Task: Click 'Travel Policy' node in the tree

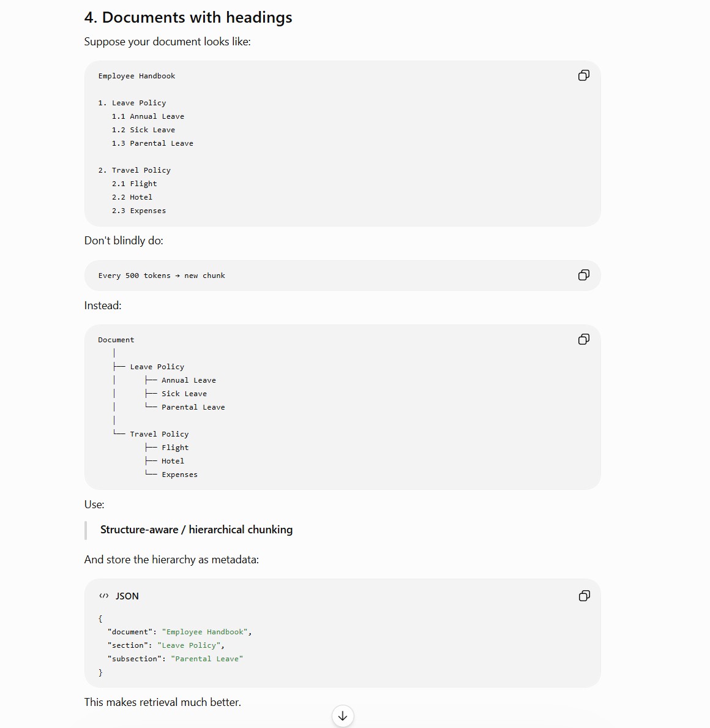Action: (159, 434)
